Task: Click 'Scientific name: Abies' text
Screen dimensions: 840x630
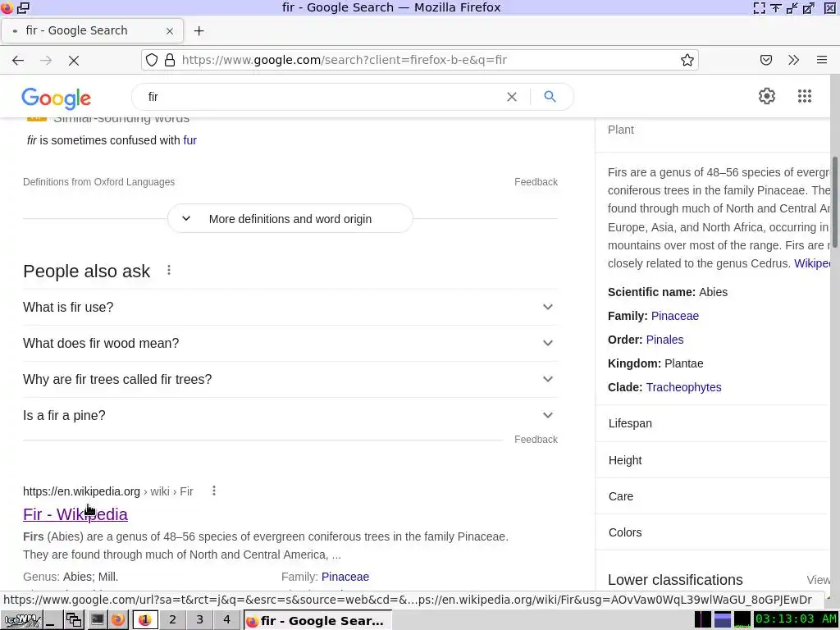Action: click(668, 293)
